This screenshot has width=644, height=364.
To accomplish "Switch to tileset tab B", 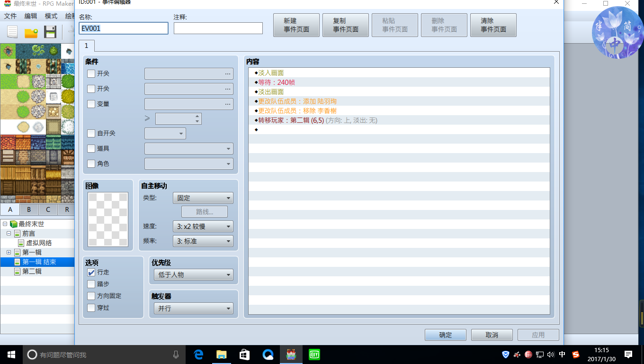I will (x=29, y=209).
